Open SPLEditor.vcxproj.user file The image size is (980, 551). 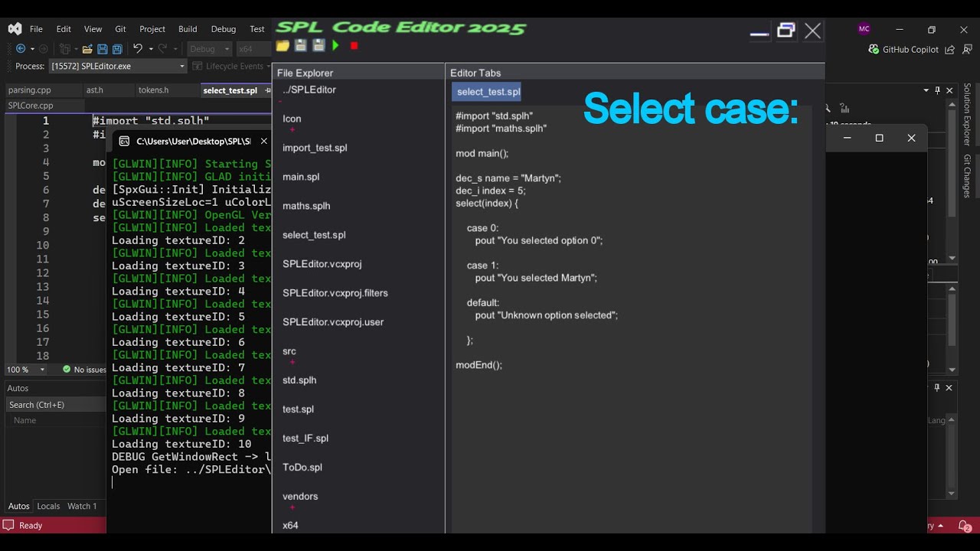[333, 322]
